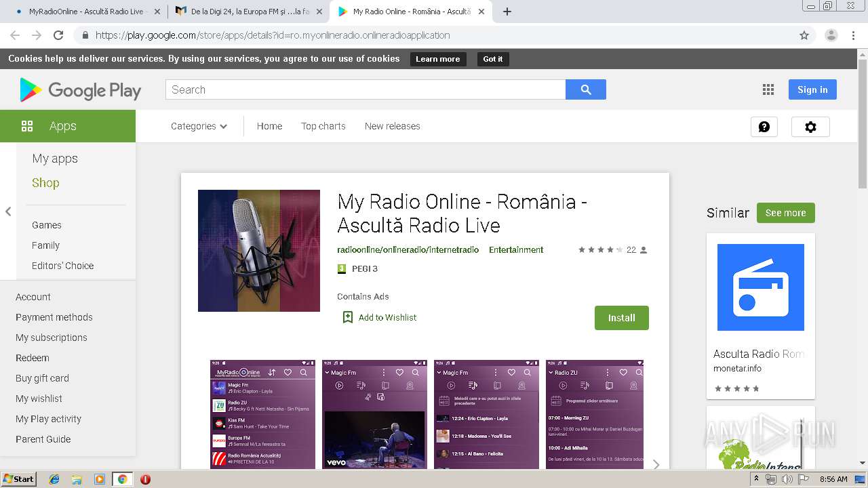Open Top charts
The width and height of the screenshot is (868, 488).
323,126
